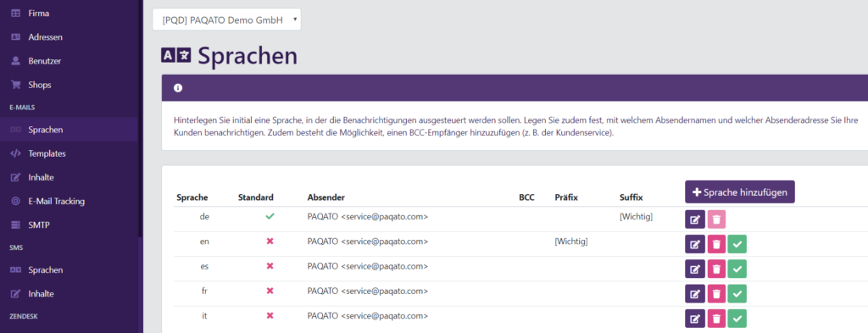This screenshot has height=333, width=868.
Task: Click the info icon in purple banner
Action: tap(178, 88)
